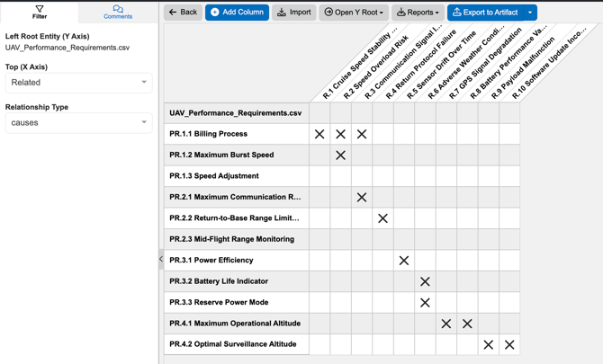
Task: Toggle PR.1.1 Billing Process and R.3 cell
Action: (362, 134)
